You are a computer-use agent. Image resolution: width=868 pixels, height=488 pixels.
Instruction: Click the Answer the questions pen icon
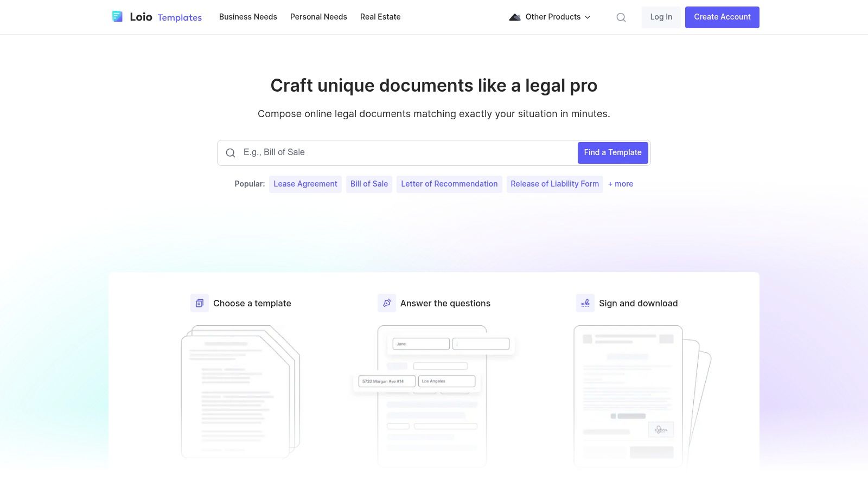point(387,303)
